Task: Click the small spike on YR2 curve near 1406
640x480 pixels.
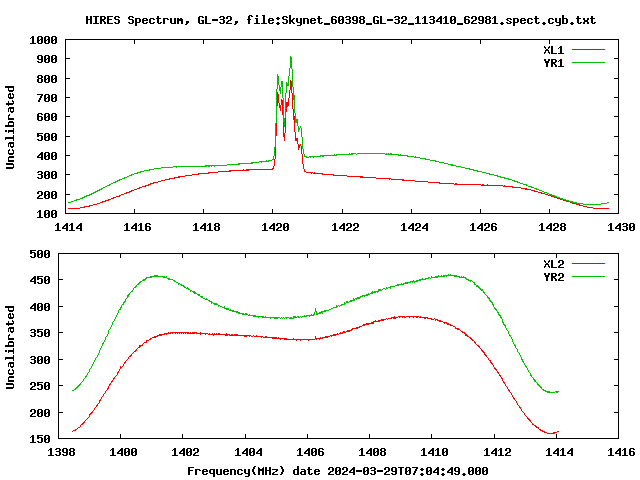Action: (315, 311)
